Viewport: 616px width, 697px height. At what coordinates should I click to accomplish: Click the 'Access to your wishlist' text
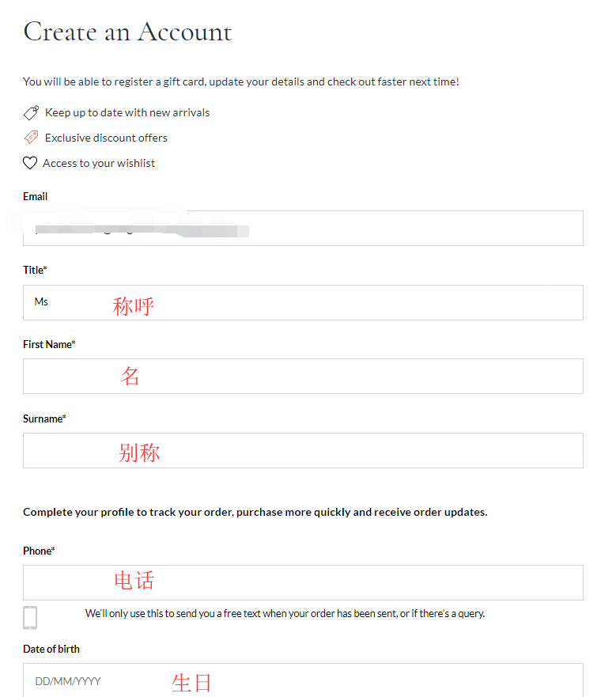(x=99, y=163)
